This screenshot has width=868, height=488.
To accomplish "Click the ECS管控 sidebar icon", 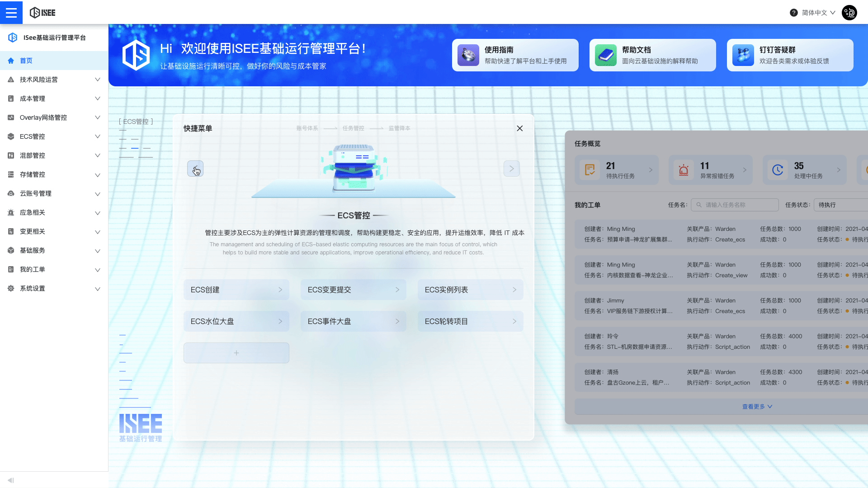I will [10, 136].
